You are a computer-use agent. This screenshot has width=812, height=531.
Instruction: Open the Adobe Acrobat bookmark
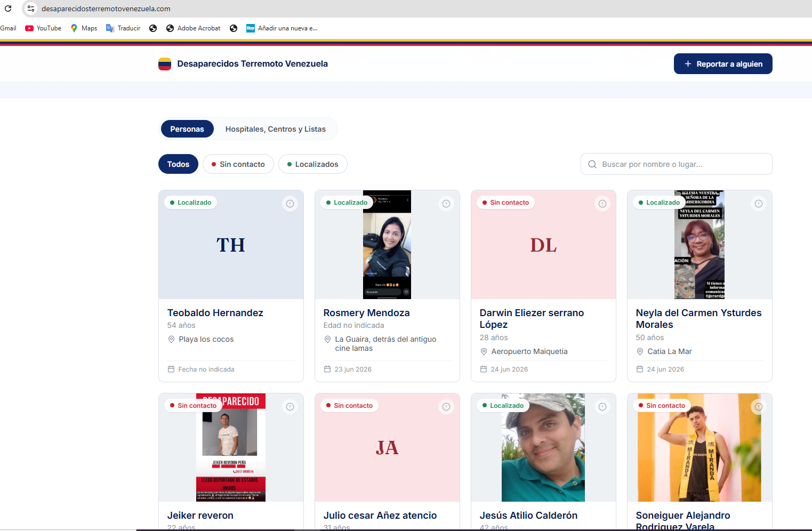pyautogui.click(x=193, y=28)
